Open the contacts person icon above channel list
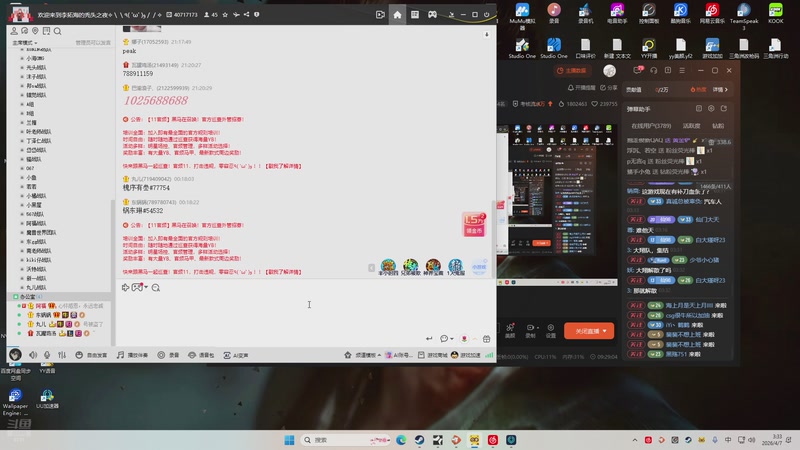The height and width of the screenshot is (450, 800). [14, 31]
